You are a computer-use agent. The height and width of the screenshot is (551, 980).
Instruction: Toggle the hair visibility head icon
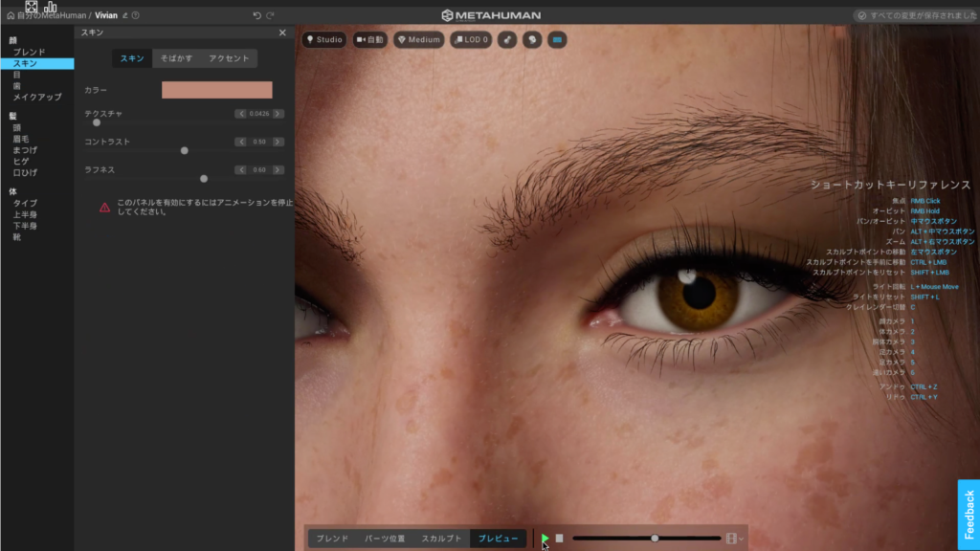pyautogui.click(x=532, y=40)
